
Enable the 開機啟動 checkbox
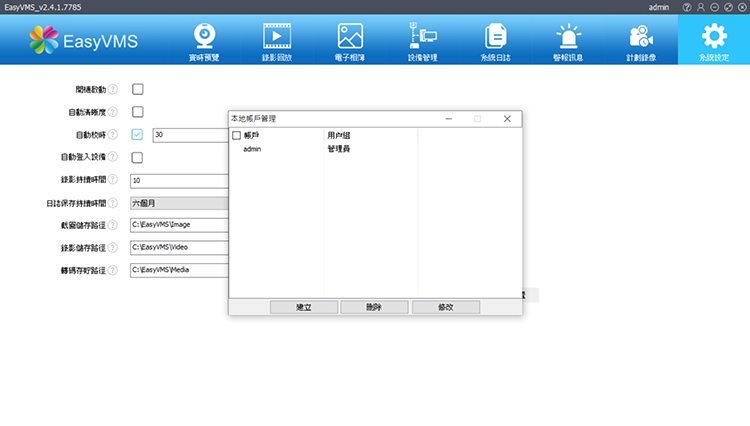tap(138, 89)
